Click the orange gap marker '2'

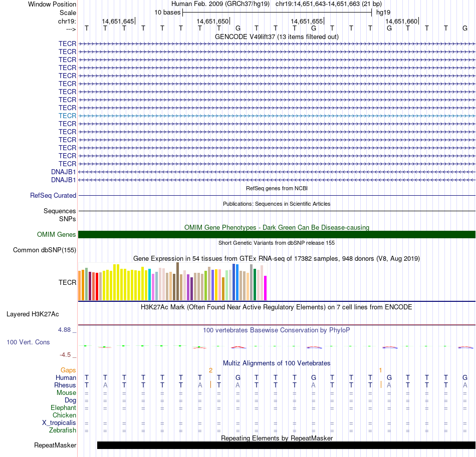click(210, 370)
